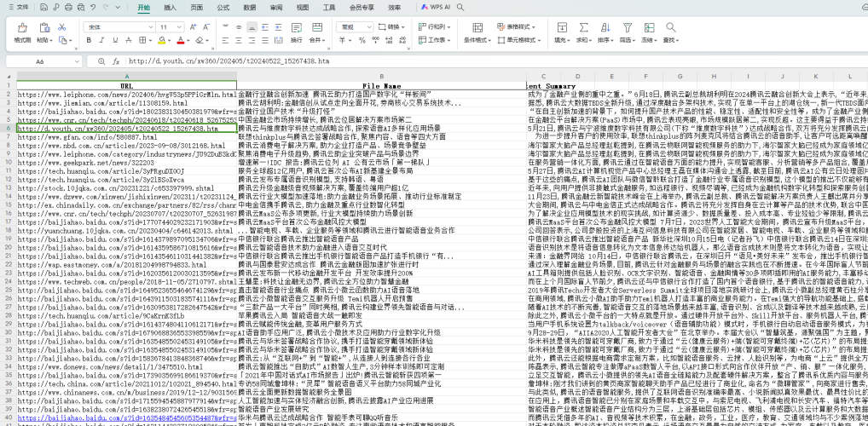Click the Fill (填充) icon
This screenshot has width=868, height=426.
pyautogui.click(x=561, y=27)
